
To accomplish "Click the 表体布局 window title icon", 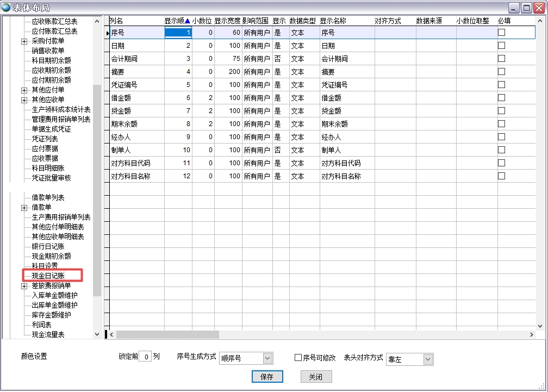I will (x=7, y=7).
